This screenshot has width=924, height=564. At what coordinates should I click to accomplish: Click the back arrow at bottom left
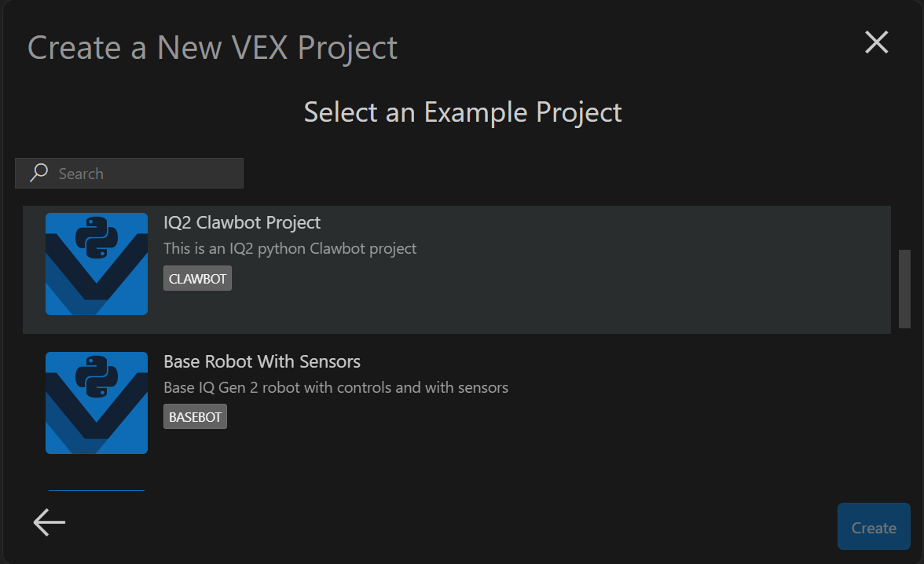tap(48, 522)
